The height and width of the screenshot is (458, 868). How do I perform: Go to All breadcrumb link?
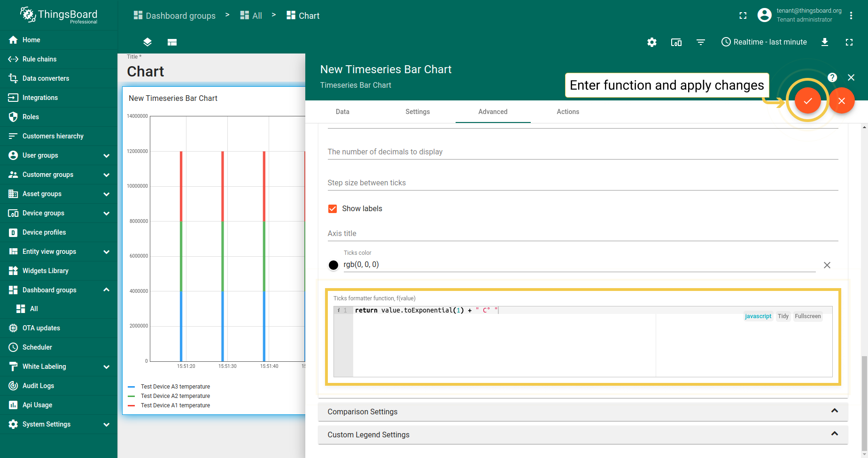pos(251,15)
